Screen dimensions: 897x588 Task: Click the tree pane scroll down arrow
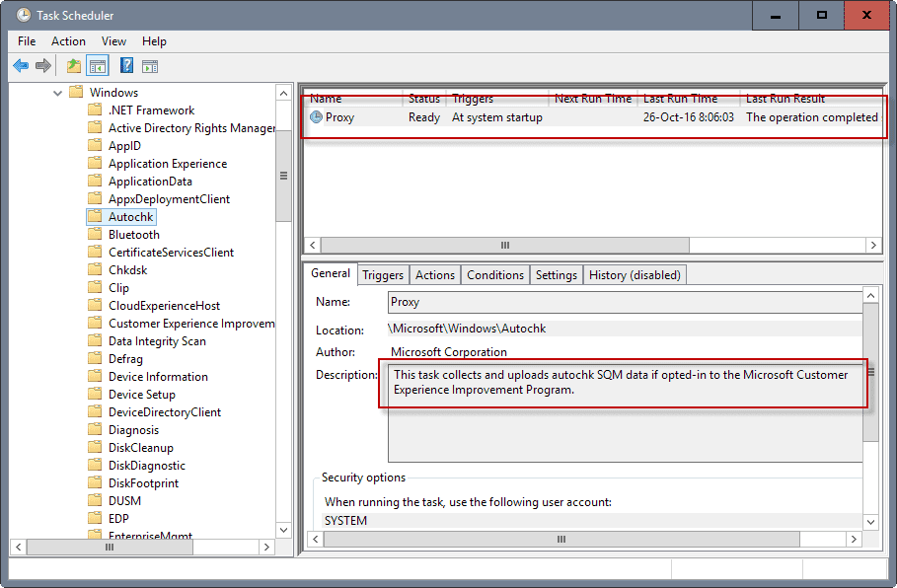pyautogui.click(x=284, y=530)
